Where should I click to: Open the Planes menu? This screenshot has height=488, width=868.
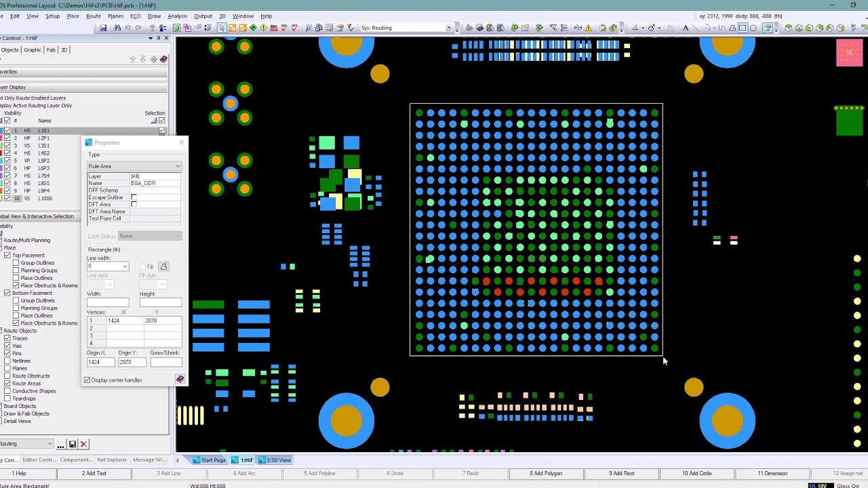115,16
